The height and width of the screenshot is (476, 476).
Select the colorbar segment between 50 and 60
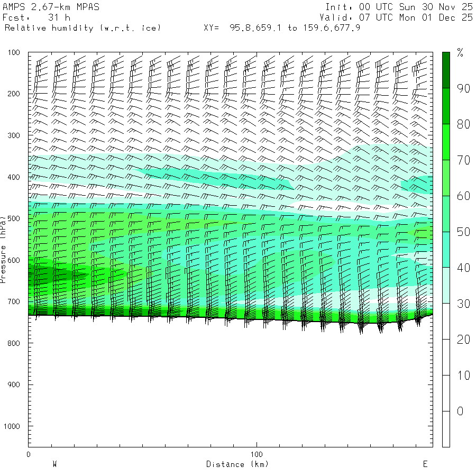[x=446, y=214]
